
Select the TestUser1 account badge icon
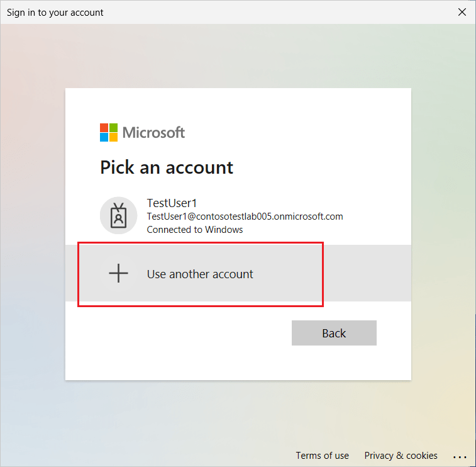(118, 215)
